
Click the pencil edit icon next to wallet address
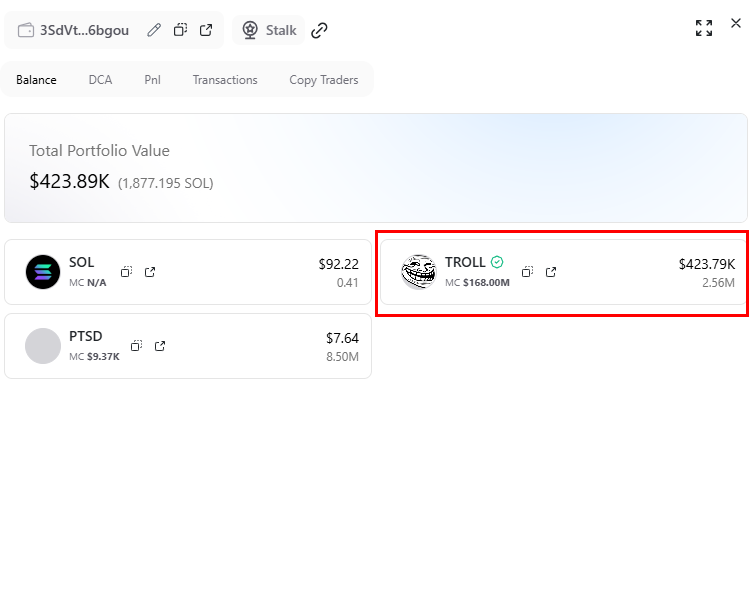coord(154,30)
